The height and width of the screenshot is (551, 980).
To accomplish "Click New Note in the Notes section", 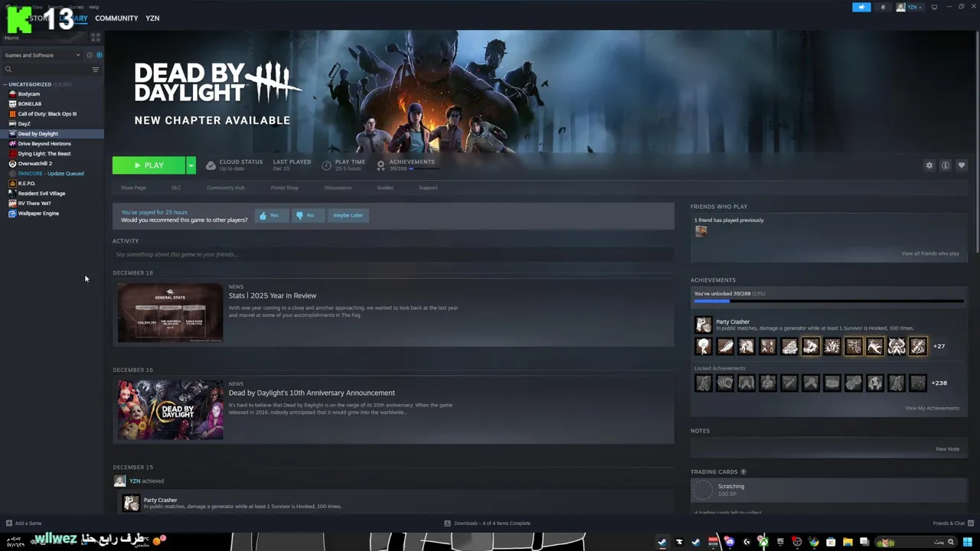I will tap(947, 449).
